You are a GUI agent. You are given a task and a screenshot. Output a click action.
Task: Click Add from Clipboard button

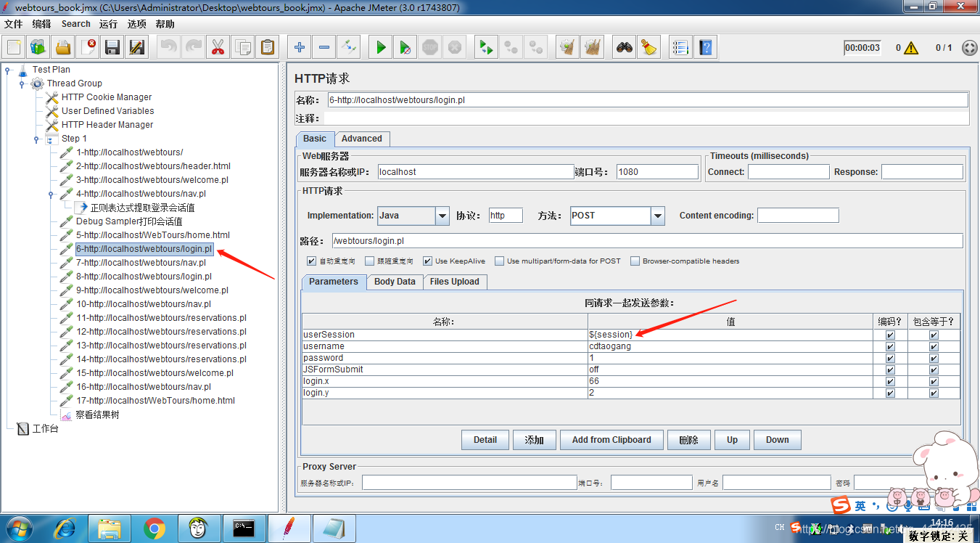pyautogui.click(x=612, y=440)
